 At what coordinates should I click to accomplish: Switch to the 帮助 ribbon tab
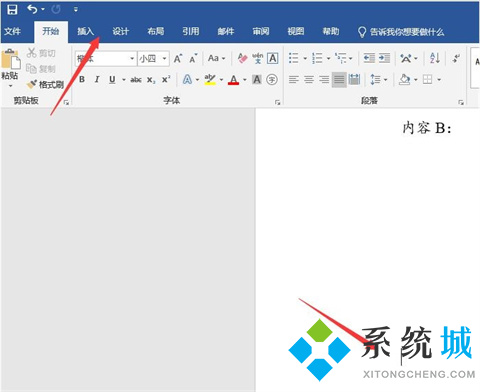pyautogui.click(x=331, y=32)
